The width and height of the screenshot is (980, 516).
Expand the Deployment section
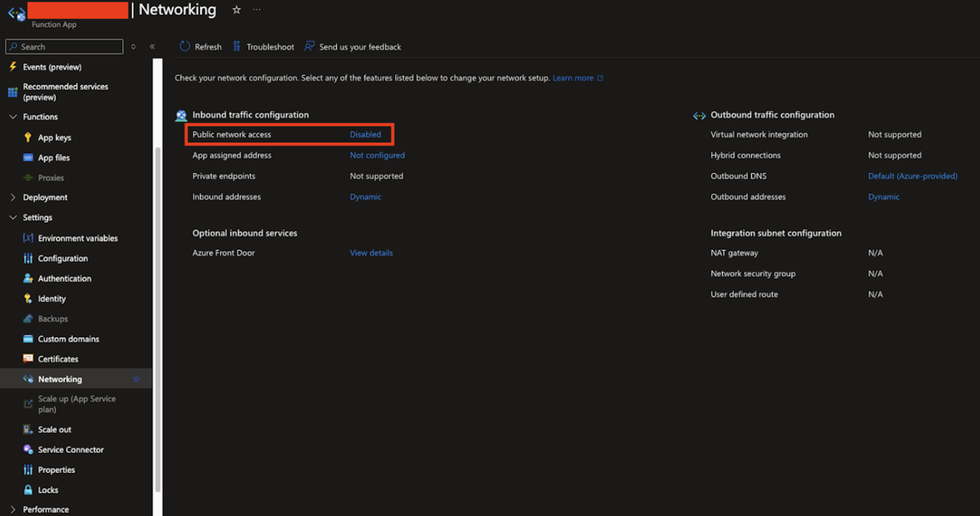point(12,197)
